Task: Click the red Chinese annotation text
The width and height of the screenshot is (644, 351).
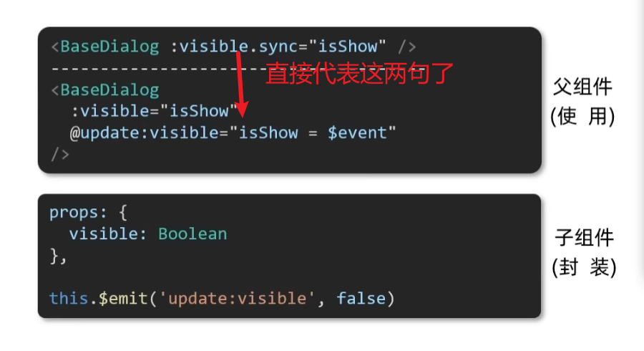Action: click(359, 74)
